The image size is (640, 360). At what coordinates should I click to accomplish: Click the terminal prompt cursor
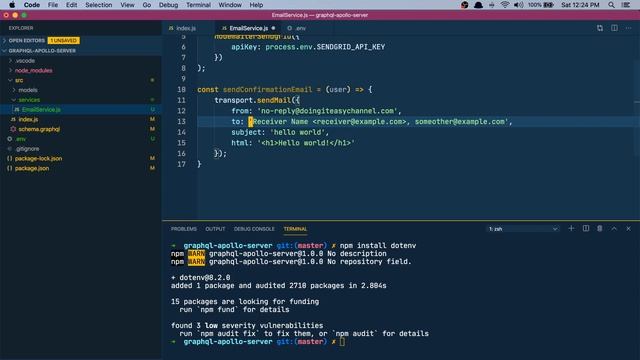coord(342,342)
